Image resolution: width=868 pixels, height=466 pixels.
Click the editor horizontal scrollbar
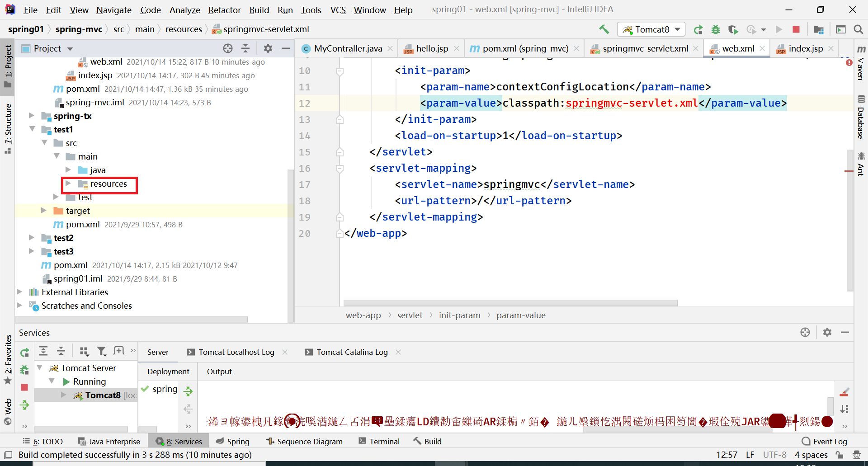(x=510, y=303)
